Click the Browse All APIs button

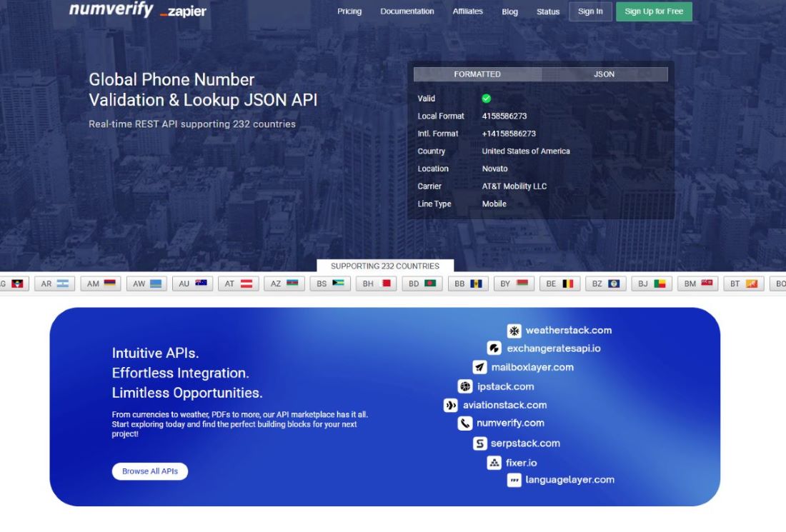(149, 471)
